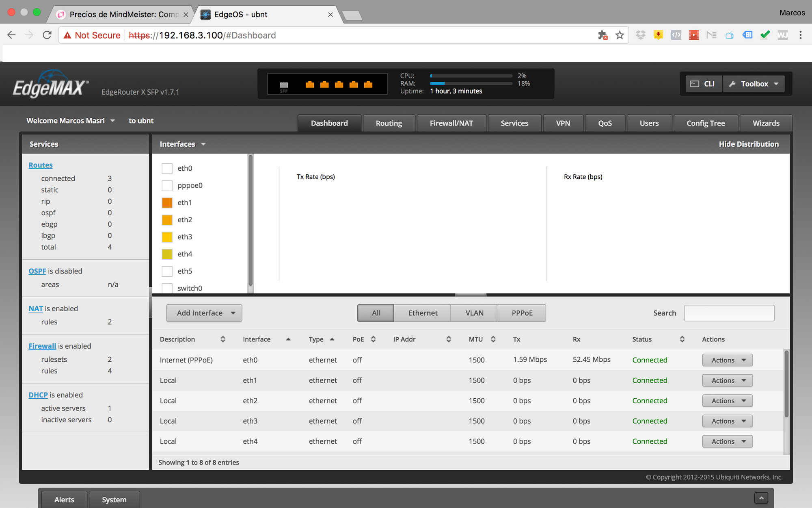Screen dimensions: 812x508
Task: Toggle the eth4 interface checkbox
Action: tap(167, 254)
